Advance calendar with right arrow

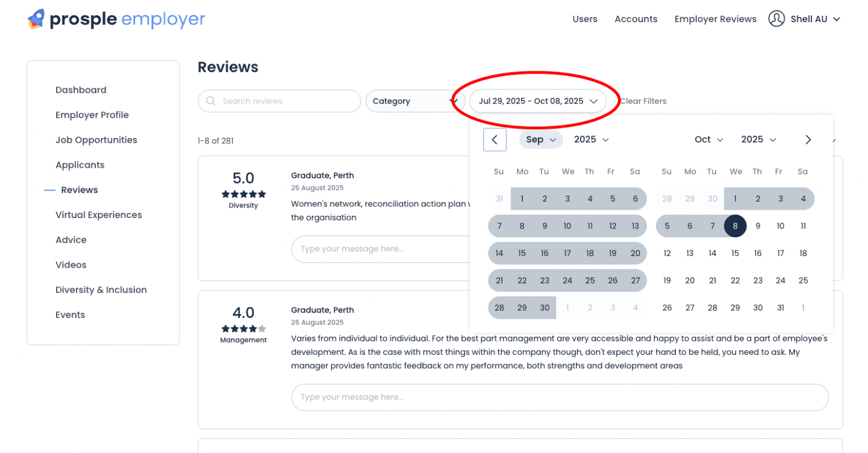pyautogui.click(x=808, y=140)
